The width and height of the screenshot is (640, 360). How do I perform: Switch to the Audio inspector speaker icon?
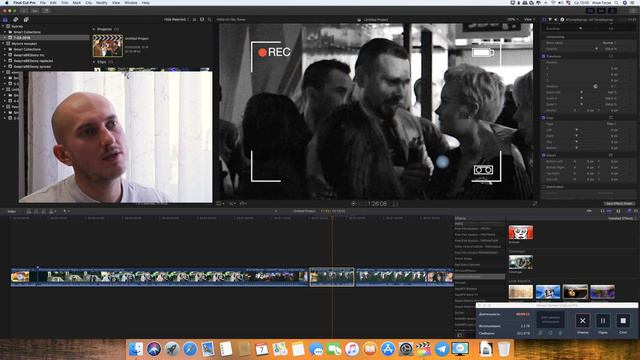[556, 19]
